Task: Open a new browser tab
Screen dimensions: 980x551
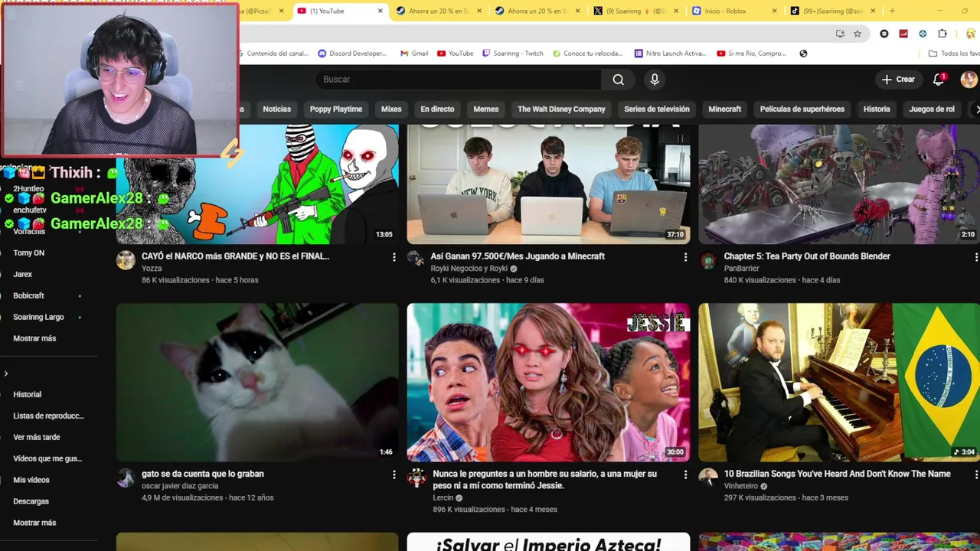Action: [892, 11]
